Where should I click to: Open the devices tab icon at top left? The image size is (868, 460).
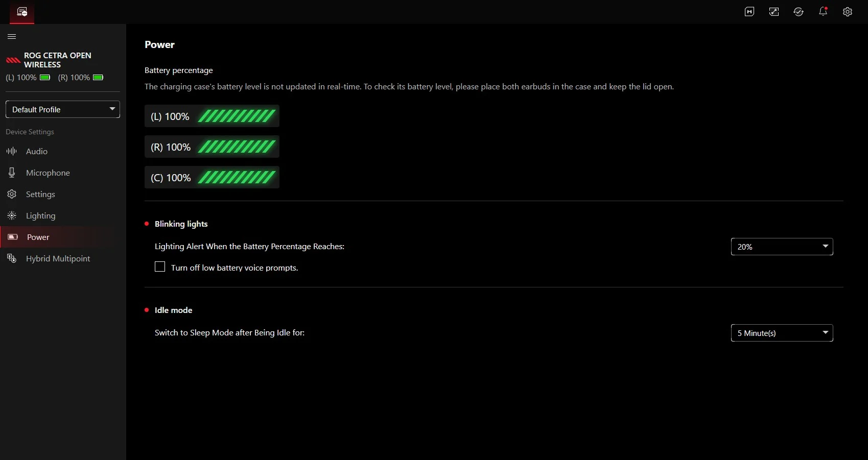point(22,12)
